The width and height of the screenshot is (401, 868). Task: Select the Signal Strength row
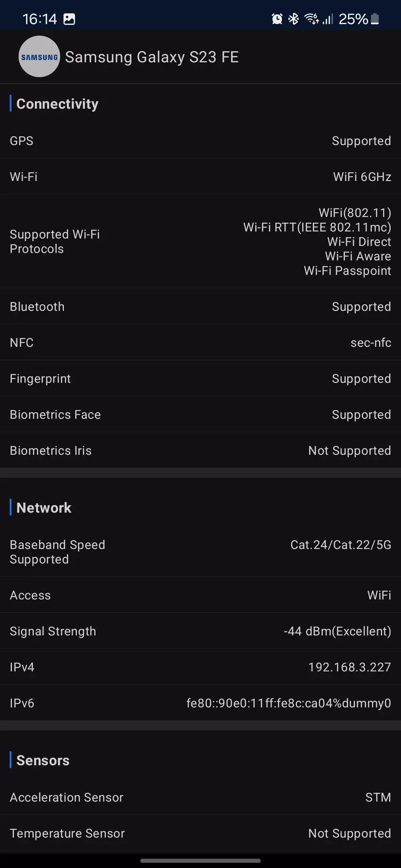coord(200,631)
